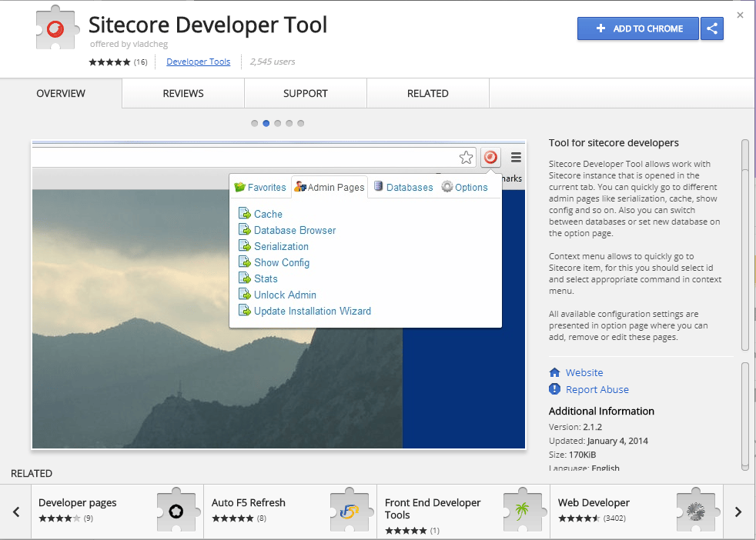Select the fifth screenshot carousel dot
This screenshot has width=756, height=540.
(x=301, y=123)
